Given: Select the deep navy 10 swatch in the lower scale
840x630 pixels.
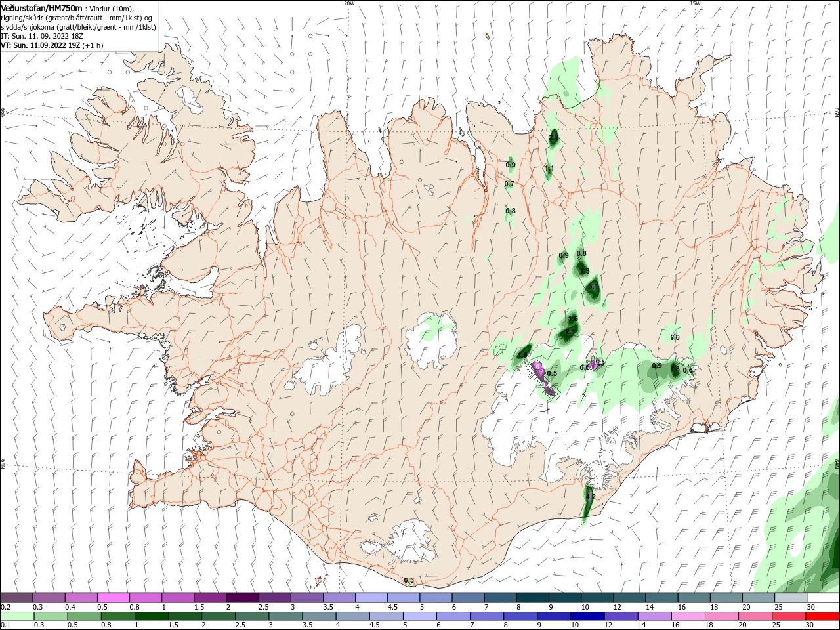Looking at the screenshot, I should coord(587,616).
